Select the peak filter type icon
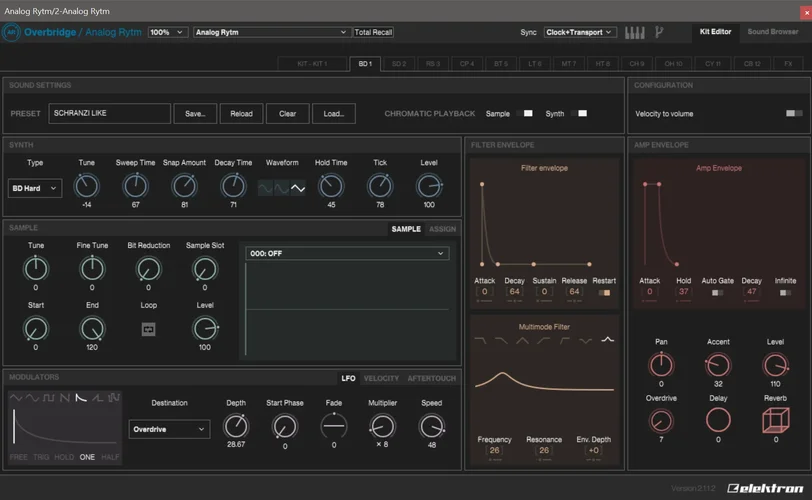The width and height of the screenshot is (812, 500). pyautogui.click(x=606, y=341)
